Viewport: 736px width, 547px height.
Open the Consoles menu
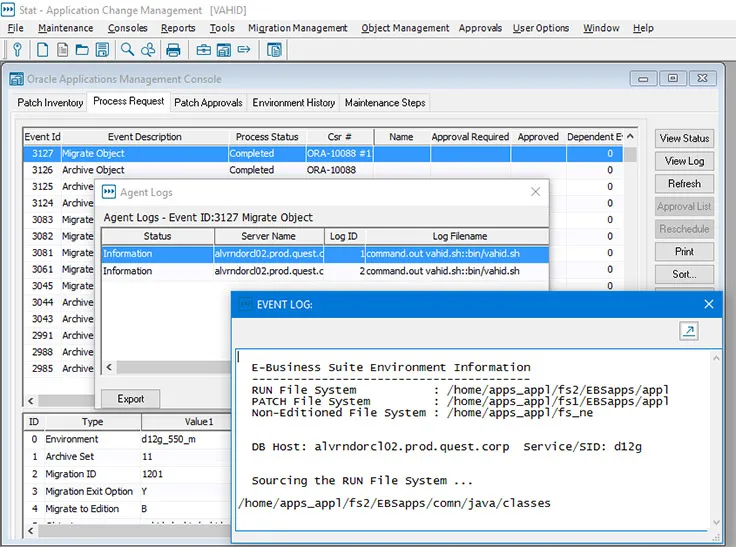(128, 28)
